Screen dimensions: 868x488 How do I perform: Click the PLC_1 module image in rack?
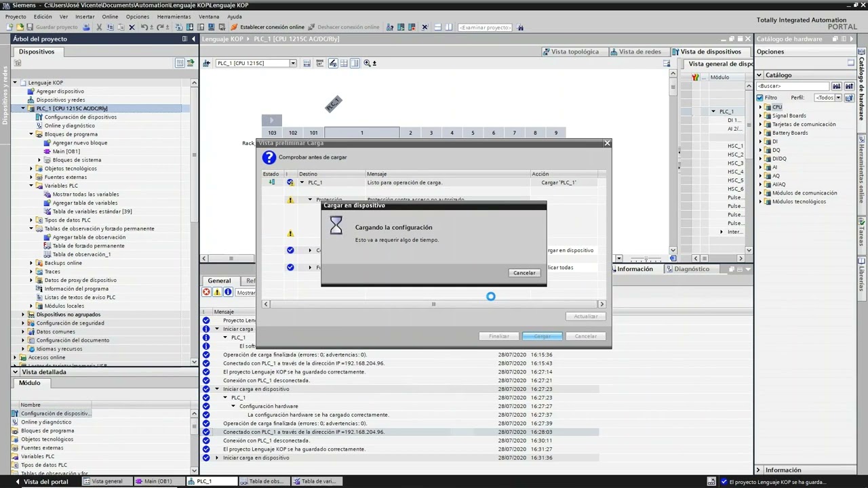tap(333, 104)
